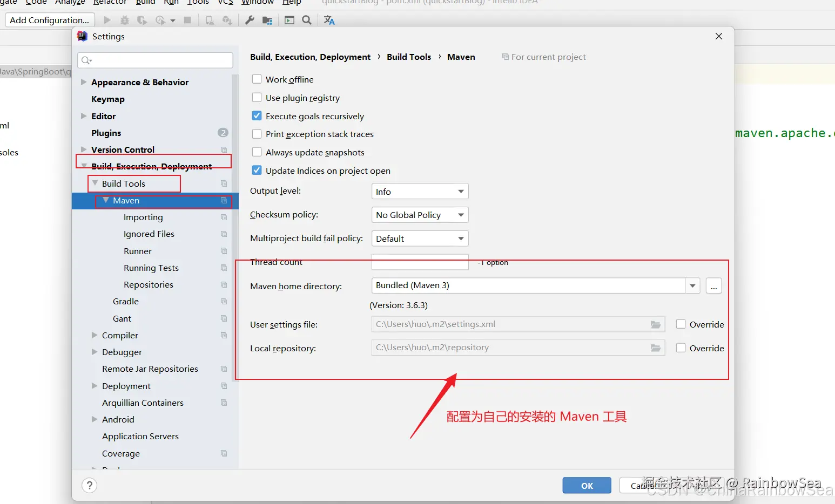Viewport: 835px width, 504px height.
Task: Uncheck Execute goals recursively
Action: click(x=257, y=116)
